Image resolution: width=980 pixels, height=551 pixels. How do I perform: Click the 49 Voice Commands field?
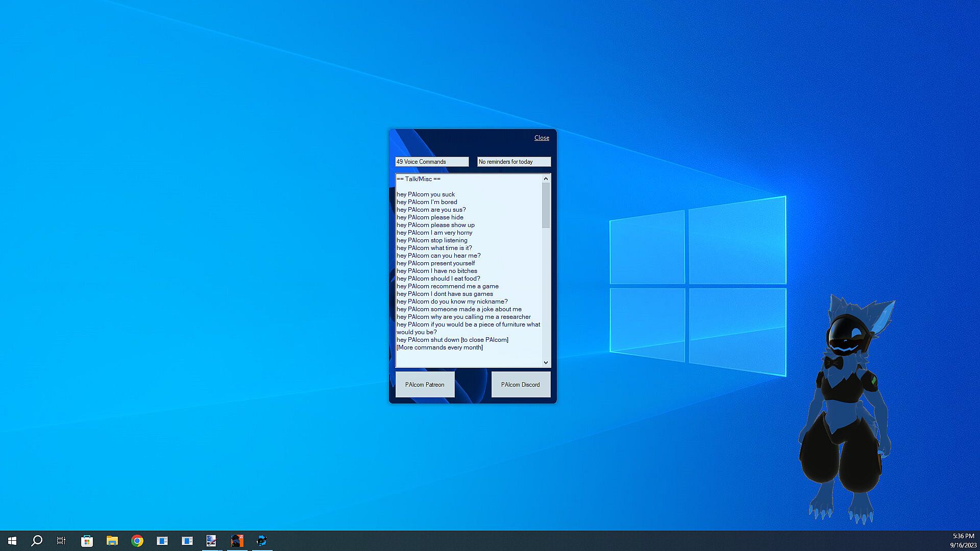[x=431, y=162]
